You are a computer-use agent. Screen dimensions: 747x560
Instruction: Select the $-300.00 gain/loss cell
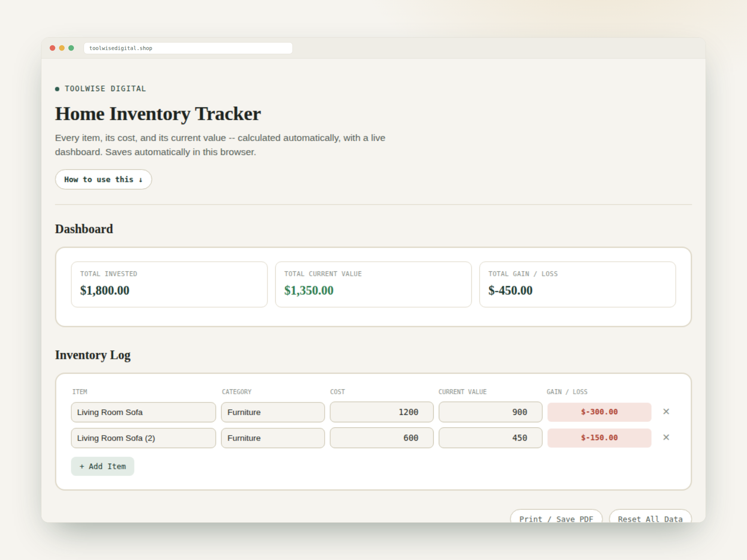[x=599, y=412]
